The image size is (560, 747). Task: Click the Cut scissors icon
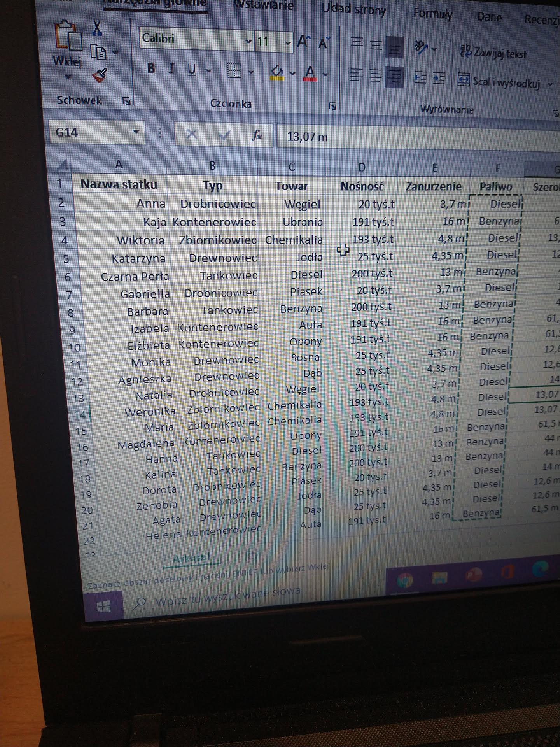[97, 28]
